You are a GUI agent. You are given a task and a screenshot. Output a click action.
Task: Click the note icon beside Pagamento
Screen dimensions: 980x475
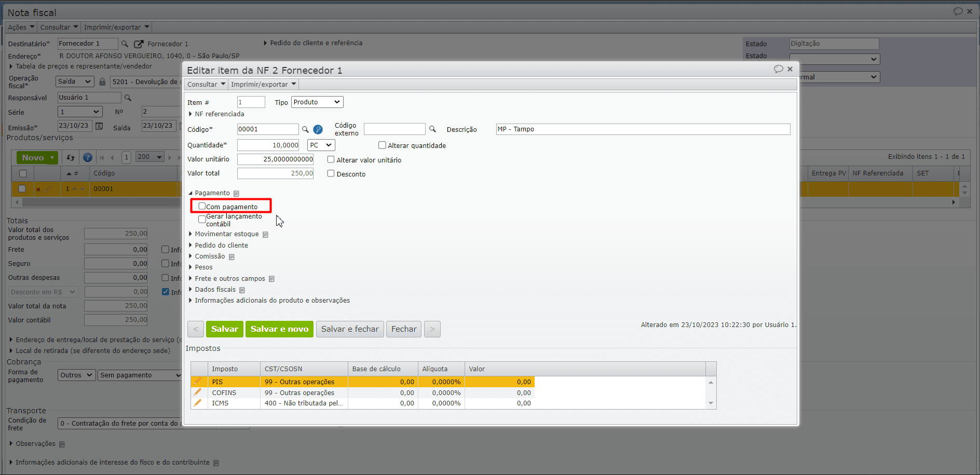236,194
